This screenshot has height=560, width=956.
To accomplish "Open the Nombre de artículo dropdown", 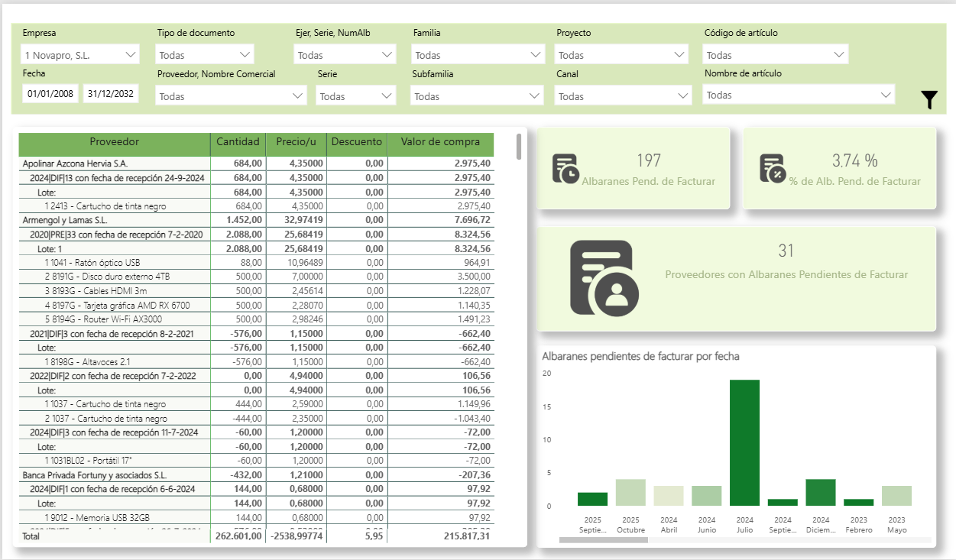I will [798, 95].
